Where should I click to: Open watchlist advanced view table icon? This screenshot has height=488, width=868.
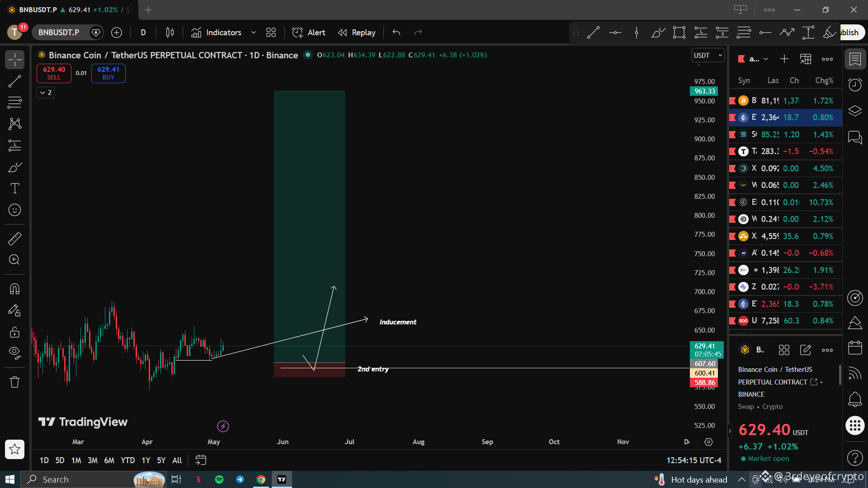tap(806, 59)
